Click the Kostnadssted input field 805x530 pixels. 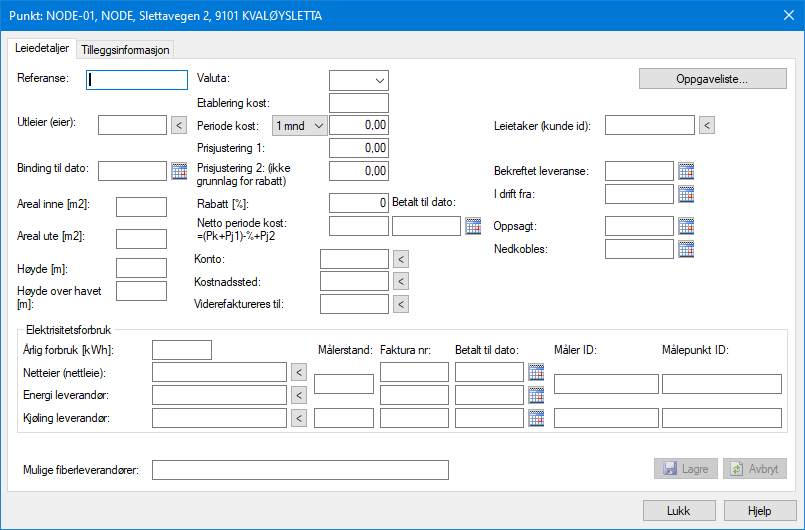click(x=354, y=281)
